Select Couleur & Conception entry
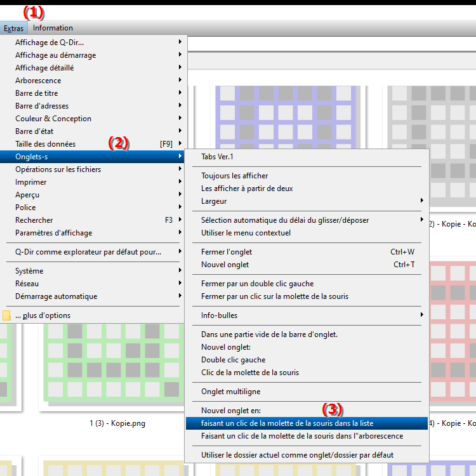 [93, 119]
